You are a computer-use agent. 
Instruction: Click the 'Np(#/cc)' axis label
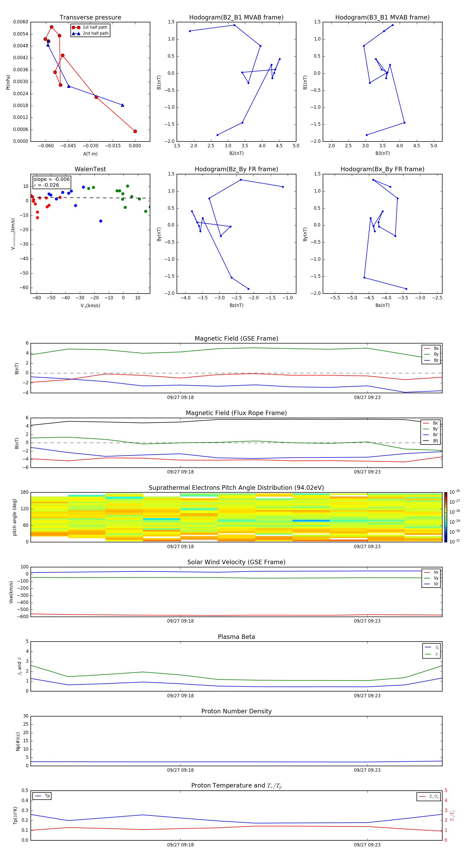coord(18,741)
